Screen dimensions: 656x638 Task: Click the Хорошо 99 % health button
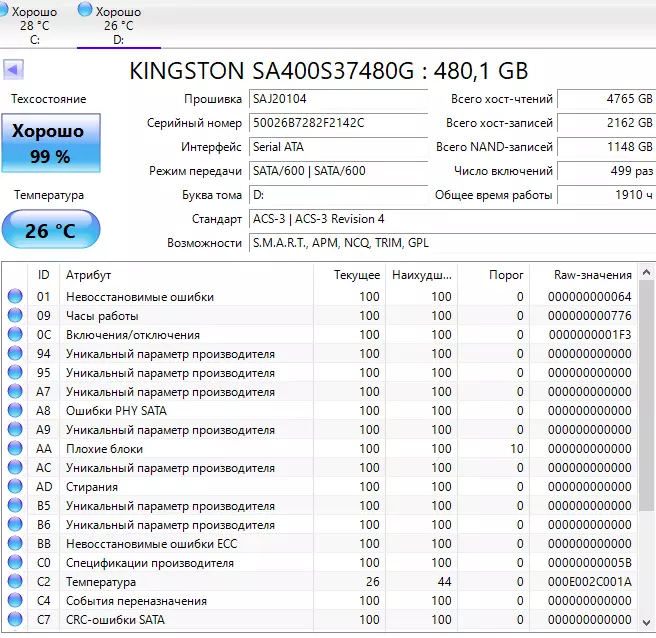coord(48,144)
